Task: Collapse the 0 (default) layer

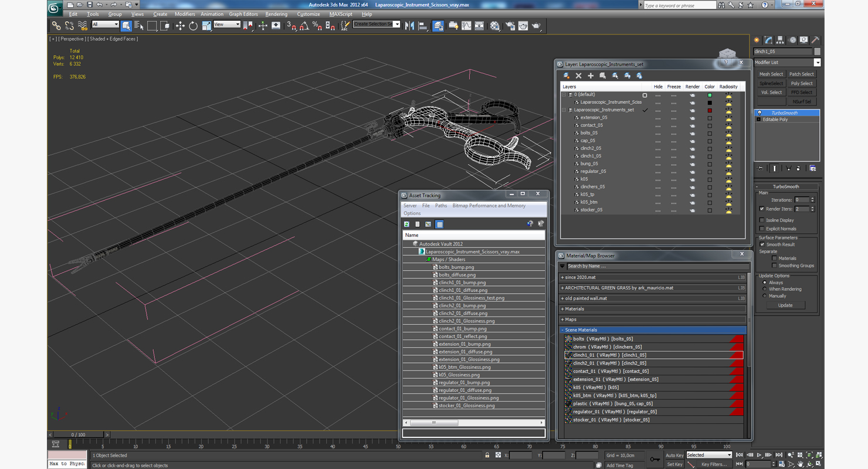Action: 565,94
